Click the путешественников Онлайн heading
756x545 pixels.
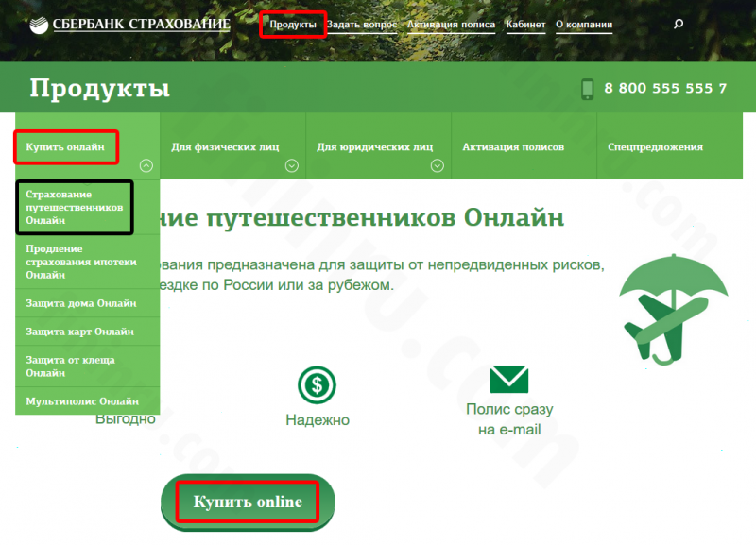point(386,217)
